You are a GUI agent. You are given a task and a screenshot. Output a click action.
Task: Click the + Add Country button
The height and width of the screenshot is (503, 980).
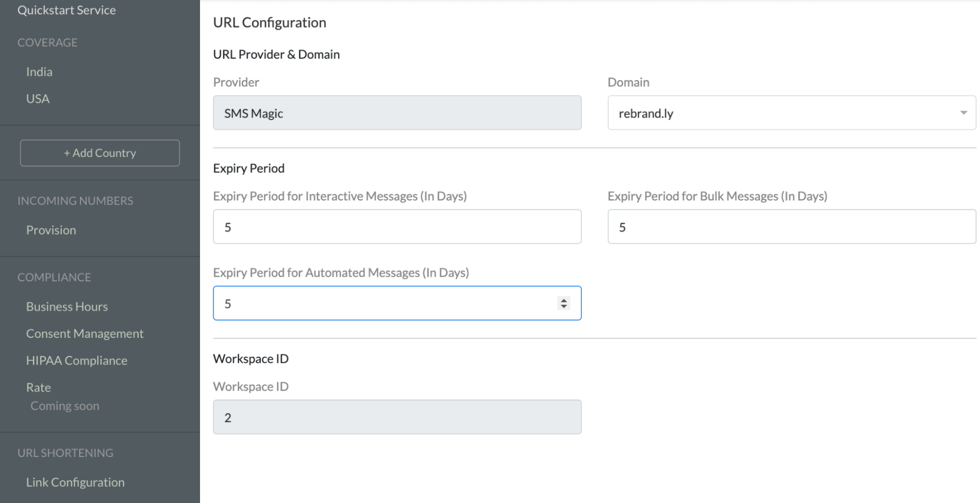(x=100, y=152)
